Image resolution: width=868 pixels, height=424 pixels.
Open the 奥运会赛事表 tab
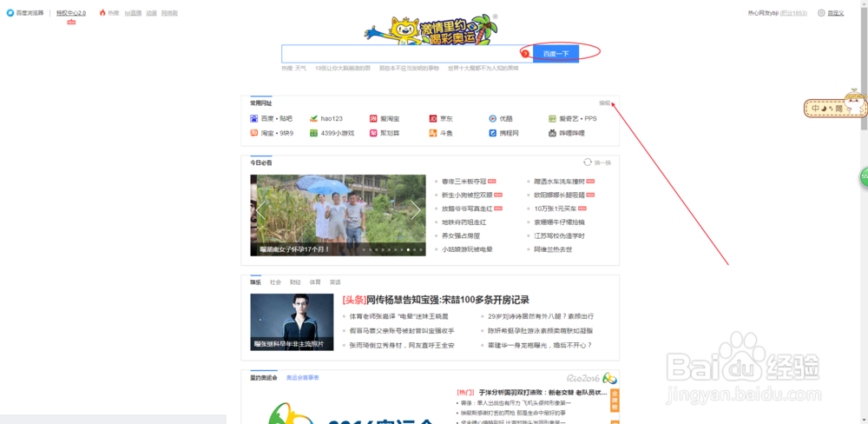(302, 377)
